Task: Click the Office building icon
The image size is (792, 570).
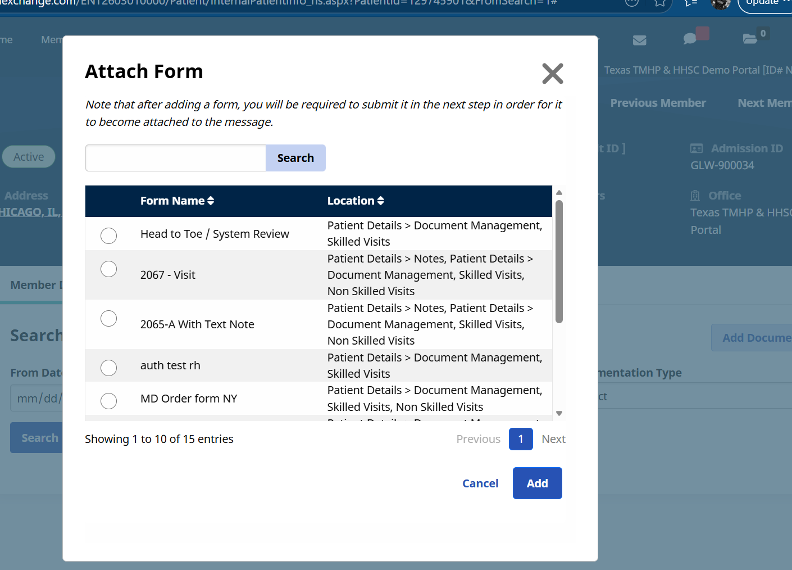Action: (696, 196)
